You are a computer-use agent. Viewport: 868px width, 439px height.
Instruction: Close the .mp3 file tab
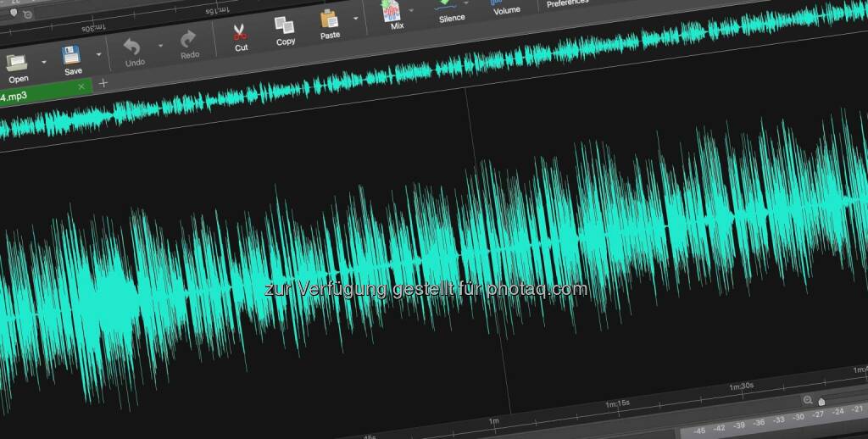click(x=81, y=86)
